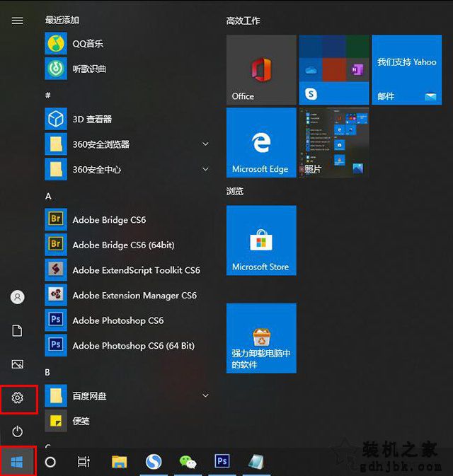Open the 邮件 Yahoo mail tile
The height and width of the screenshot is (476, 453).
pos(407,70)
